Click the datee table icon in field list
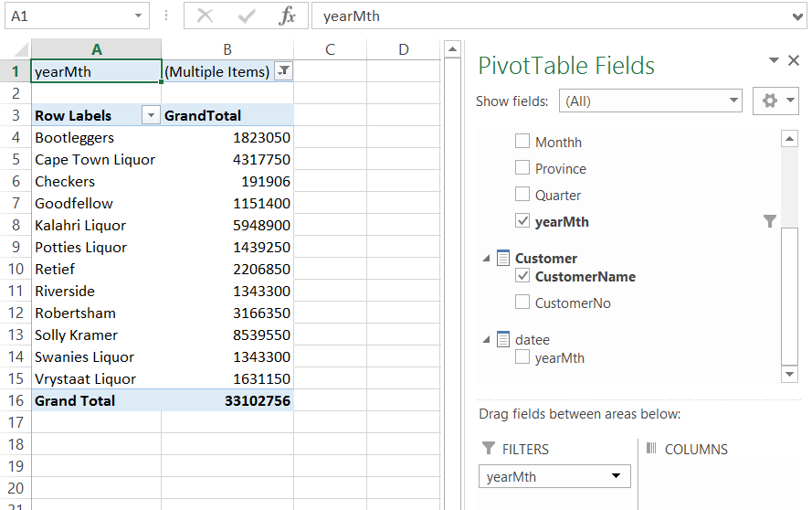Viewport: 812px width, 510px height. click(502, 340)
